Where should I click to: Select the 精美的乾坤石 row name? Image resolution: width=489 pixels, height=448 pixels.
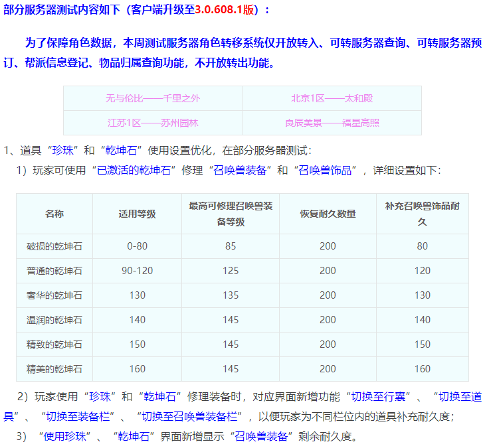pyautogui.click(x=54, y=369)
